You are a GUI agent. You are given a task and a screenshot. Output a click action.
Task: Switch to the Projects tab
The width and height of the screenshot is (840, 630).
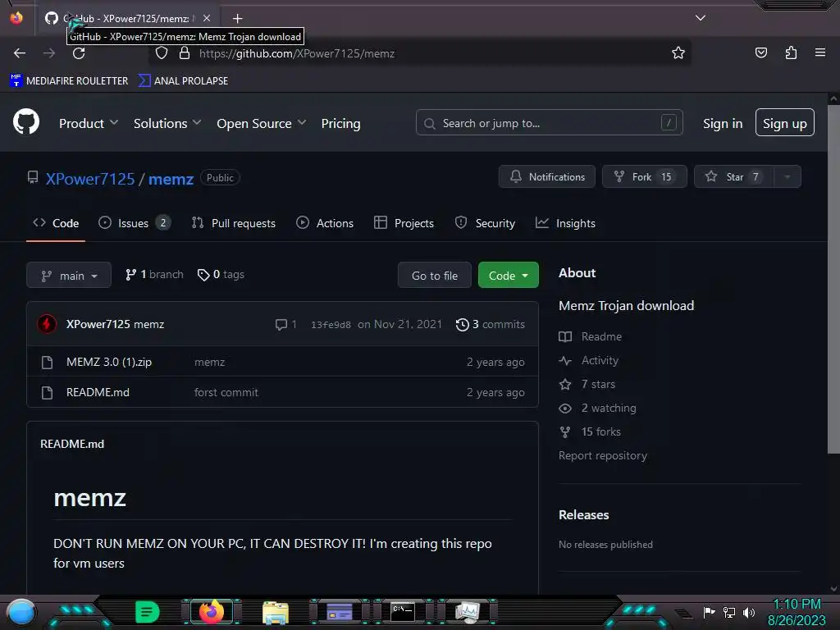tap(404, 223)
